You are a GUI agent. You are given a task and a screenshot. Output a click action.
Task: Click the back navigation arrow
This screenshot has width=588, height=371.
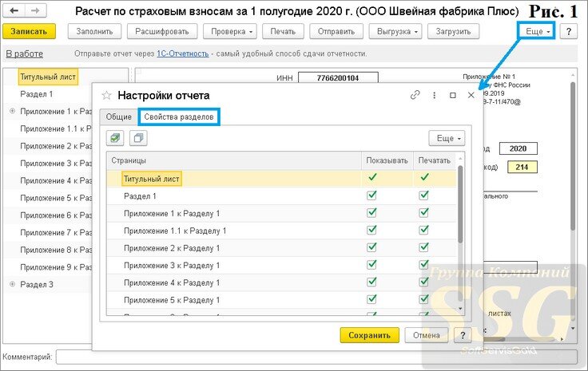point(14,10)
